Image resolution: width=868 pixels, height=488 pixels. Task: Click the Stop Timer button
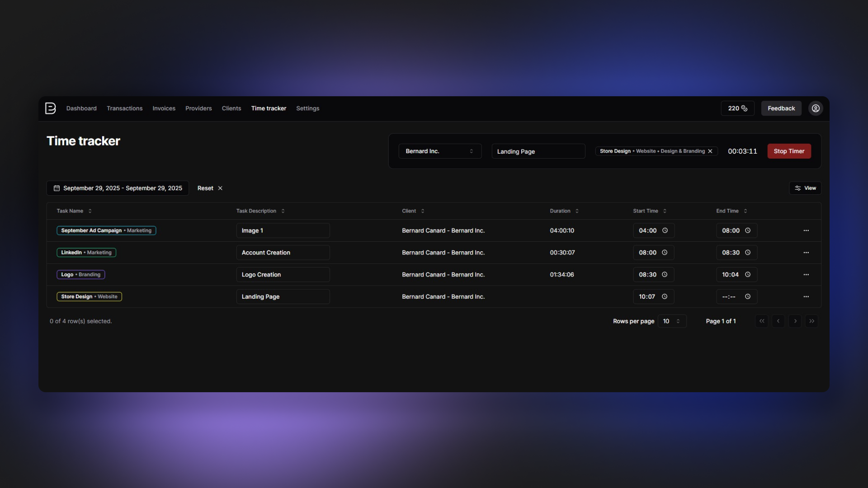tap(788, 151)
